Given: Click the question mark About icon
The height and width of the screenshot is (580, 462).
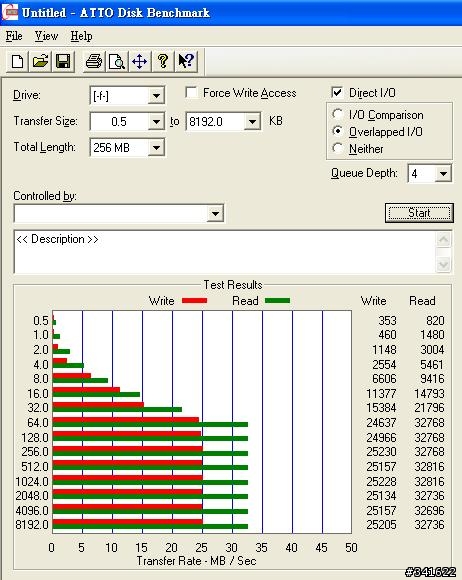Looking at the screenshot, I should pos(162,61).
